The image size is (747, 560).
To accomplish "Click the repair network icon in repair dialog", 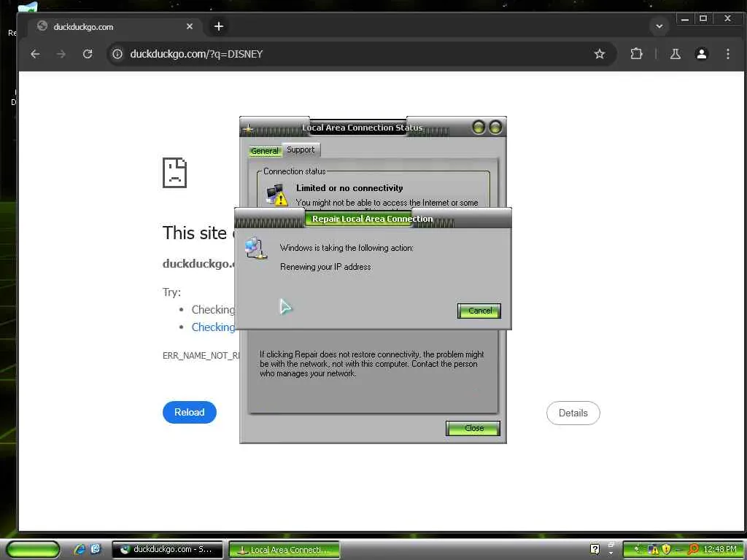I will coord(255,249).
